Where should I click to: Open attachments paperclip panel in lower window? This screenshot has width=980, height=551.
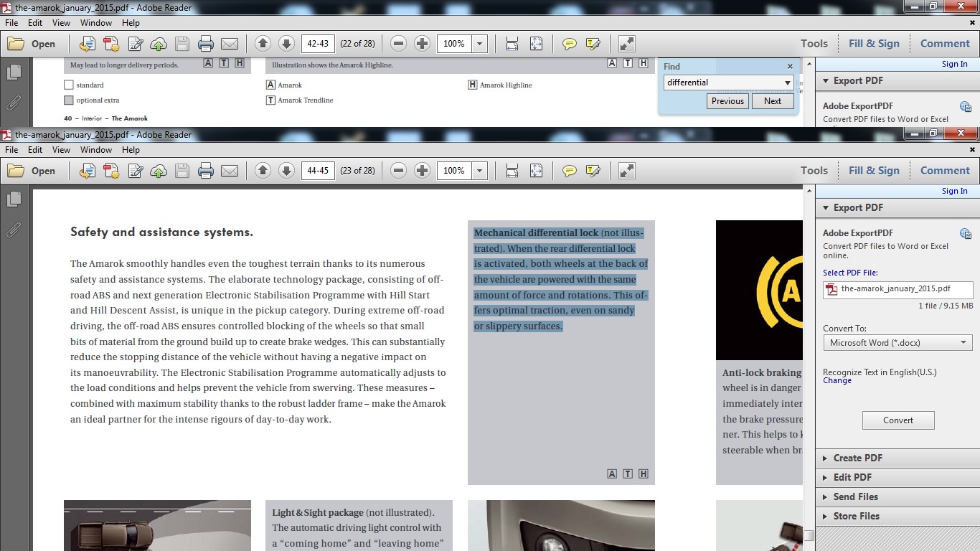14,230
